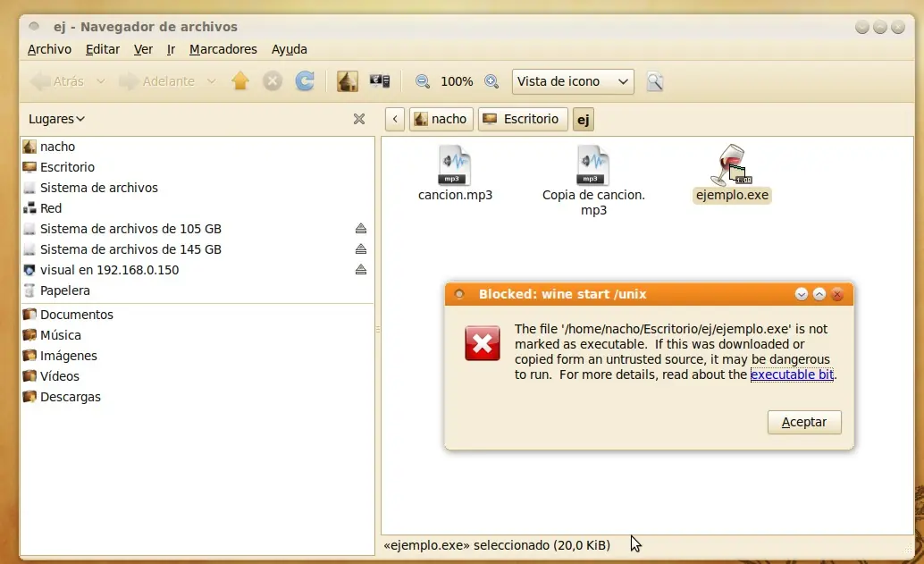Viewport: 924px width, 564px height.
Task: Eject the visual en 192.168.0.150 share
Action: (360, 270)
